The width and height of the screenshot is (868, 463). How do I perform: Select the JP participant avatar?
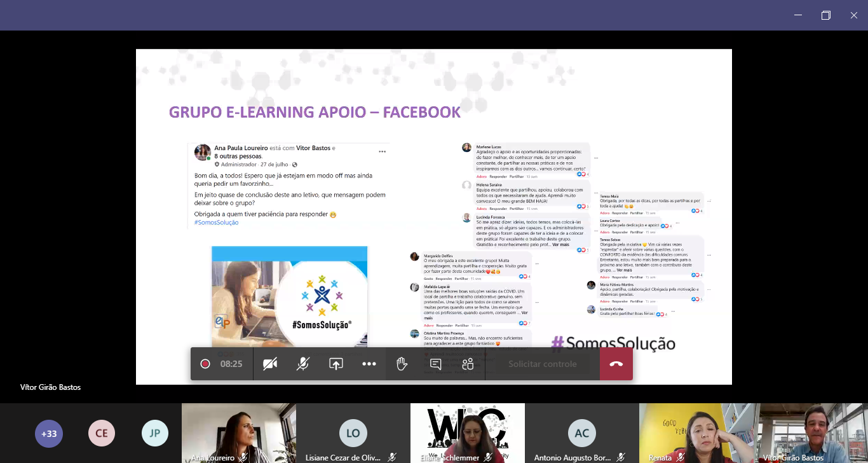(x=154, y=434)
